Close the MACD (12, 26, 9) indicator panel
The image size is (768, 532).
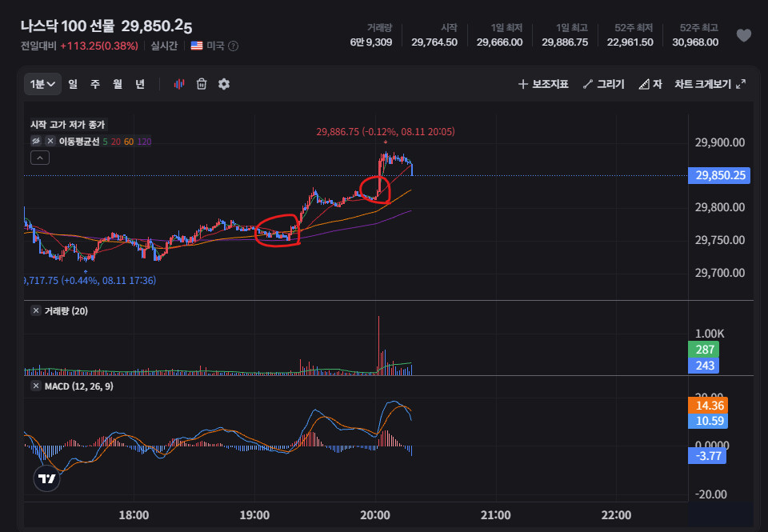click(36, 386)
